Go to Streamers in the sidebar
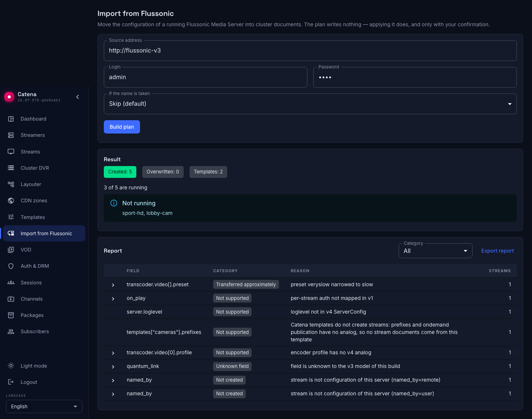The image size is (532, 419). point(44,135)
